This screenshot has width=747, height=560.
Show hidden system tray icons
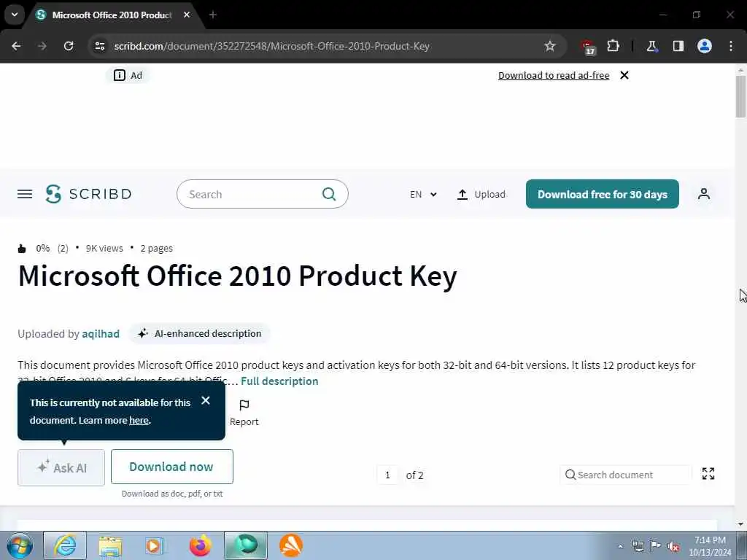(620, 547)
